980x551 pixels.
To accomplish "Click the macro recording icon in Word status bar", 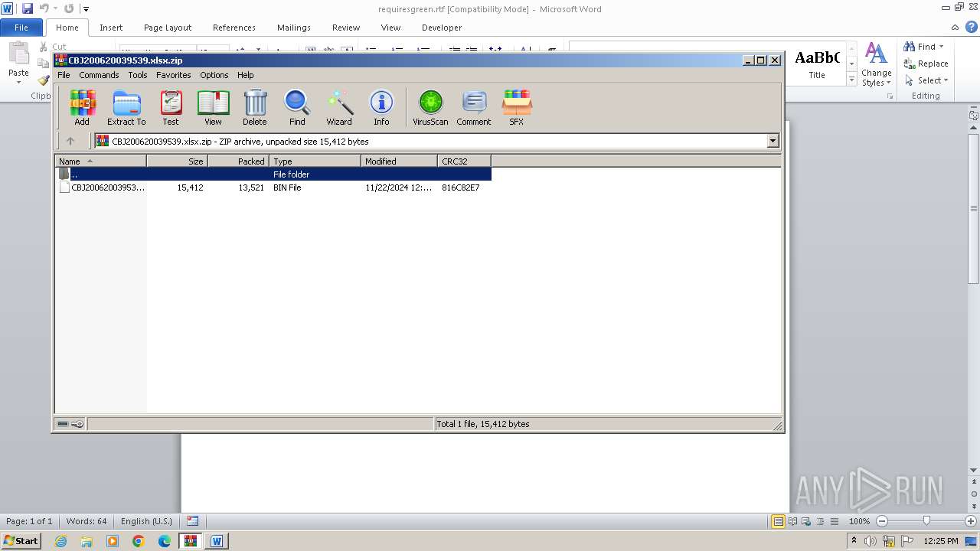I will click(x=192, y=521).
